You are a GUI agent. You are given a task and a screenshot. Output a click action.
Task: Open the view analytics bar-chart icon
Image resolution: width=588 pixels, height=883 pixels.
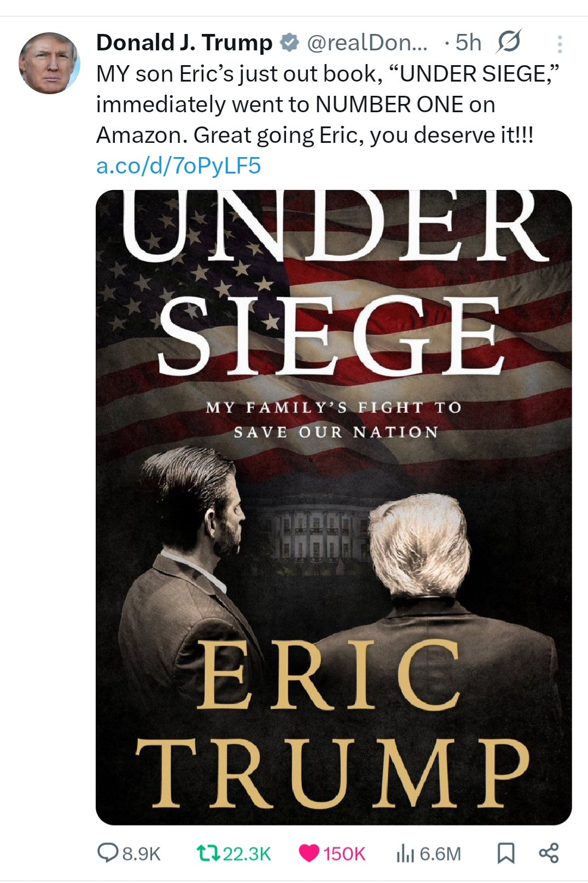click(x=405, y=853)
